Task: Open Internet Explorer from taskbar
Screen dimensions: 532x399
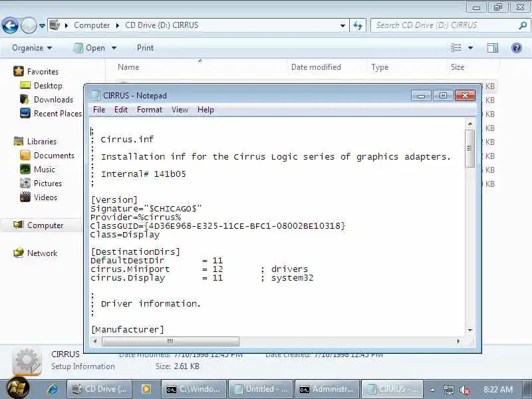Action: [53, 389]
